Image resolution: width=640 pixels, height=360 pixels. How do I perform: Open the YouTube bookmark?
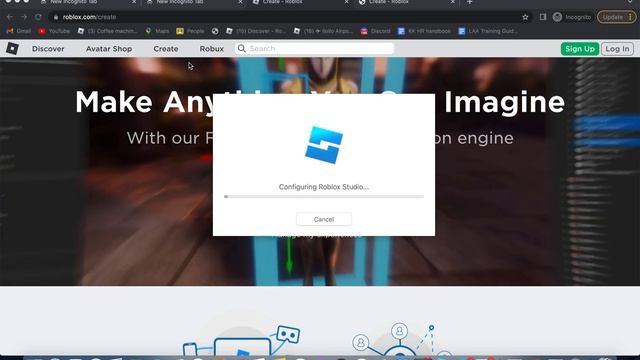pos(54,31)
